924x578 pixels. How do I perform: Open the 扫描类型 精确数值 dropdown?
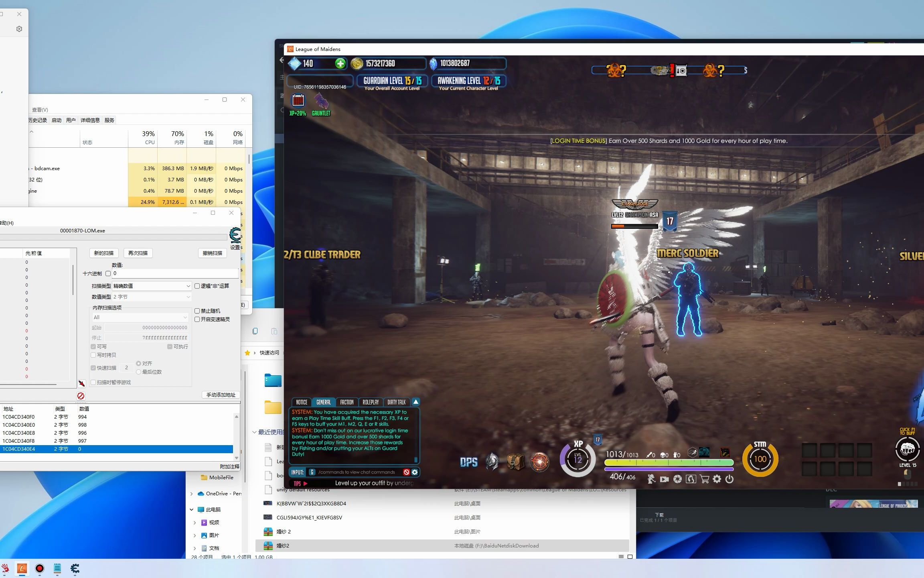tap(151, 286)
